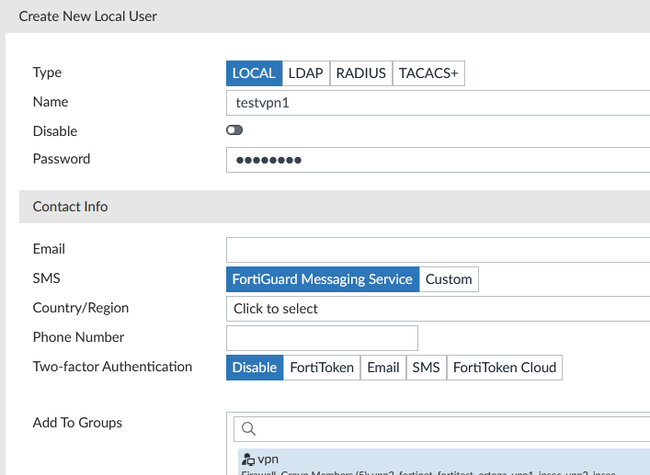Click the Name field containing testvpn1
650x475 pixels.
pyautogui.click(x=438, y=102)
